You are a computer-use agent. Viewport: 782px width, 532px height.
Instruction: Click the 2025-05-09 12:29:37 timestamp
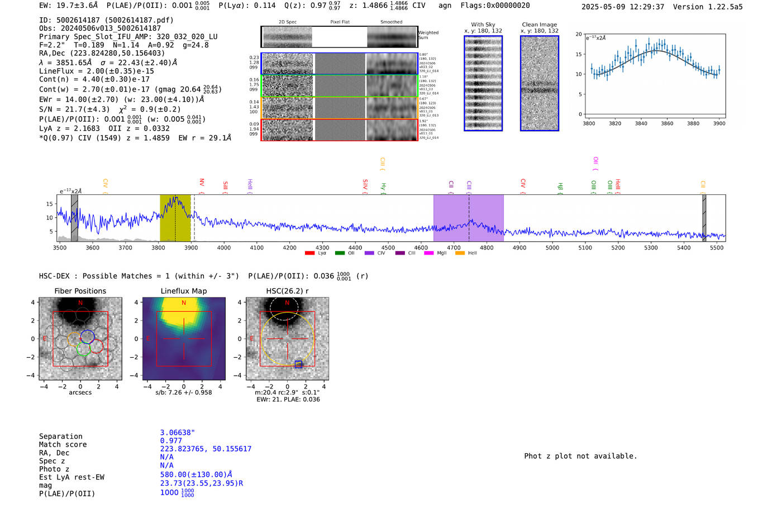pos(623,7)
